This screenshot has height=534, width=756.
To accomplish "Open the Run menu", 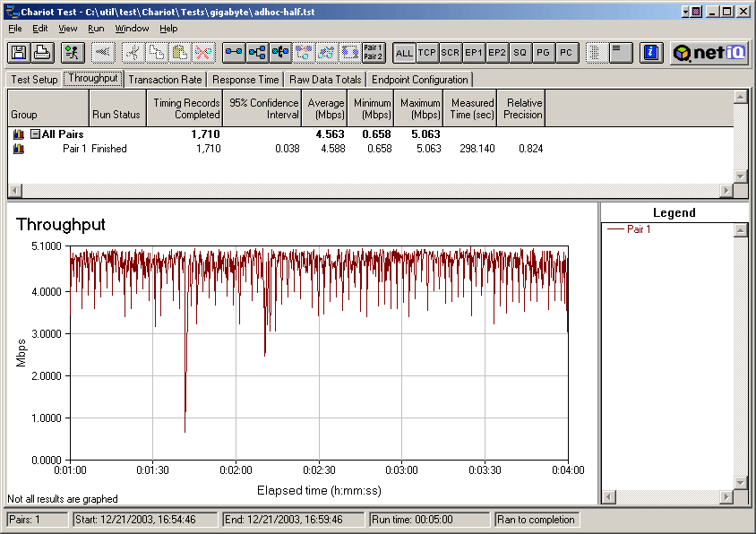I will [96, 29].
